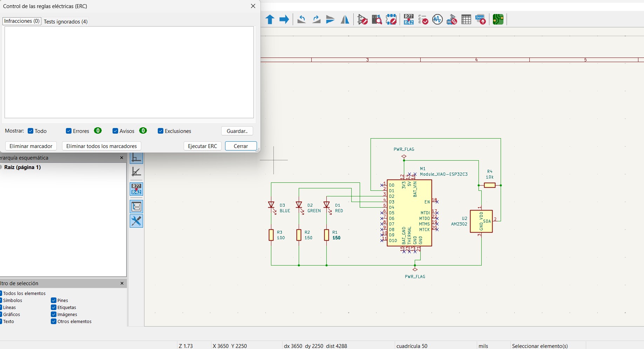Open the PCB editor green board icon
644x349 pixels.
(x=498, y=20)
